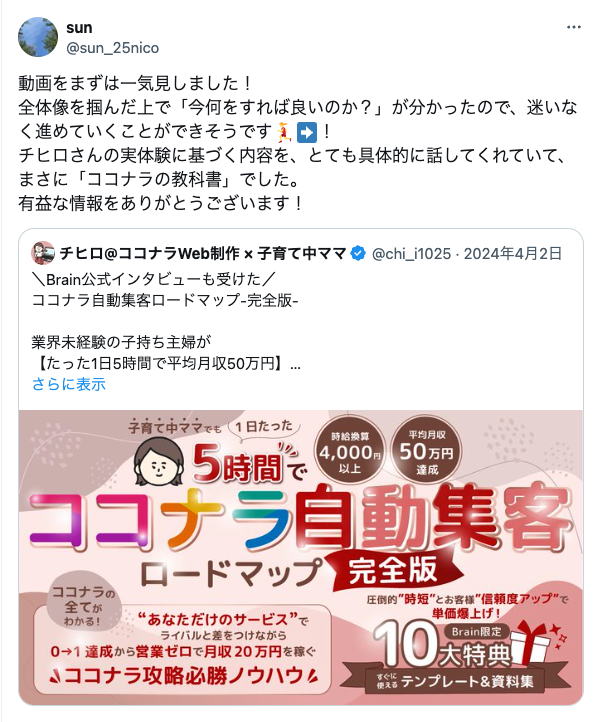This screenshot has height=722, width=600.
Task: Open the three-dot more options menu
Action: tap(573, 27)
